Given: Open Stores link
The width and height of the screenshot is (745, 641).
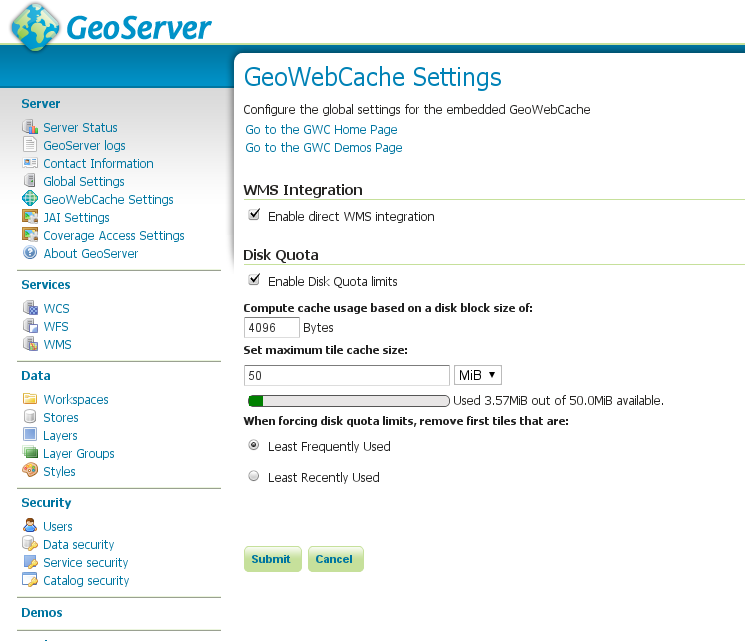Looking at the screenshot, I should (61, 418).
